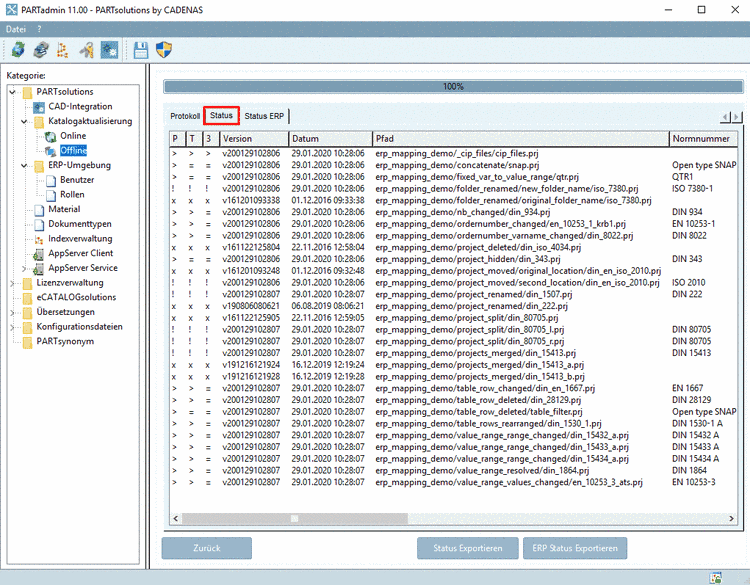The height and width of the screenshot is (585, 750).
Task: Click the green globe update toolbar icon
Action: [x=18, y=50]
